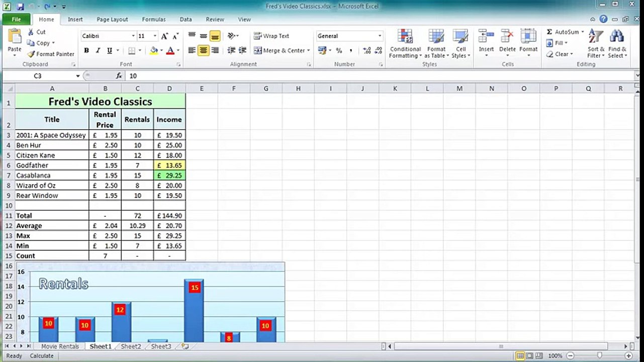
Task: Toggle Wrap Text for the cell
Action: 271,36
